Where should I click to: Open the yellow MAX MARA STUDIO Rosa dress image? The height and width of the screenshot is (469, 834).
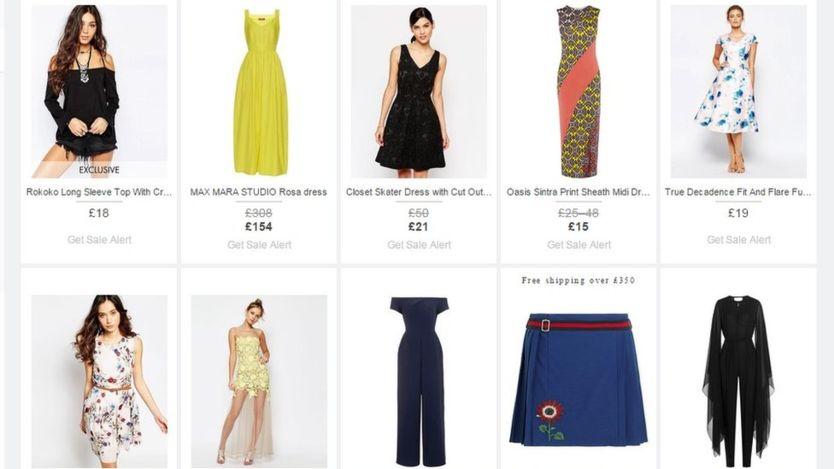pyautogui.click(x=259, y=91)
